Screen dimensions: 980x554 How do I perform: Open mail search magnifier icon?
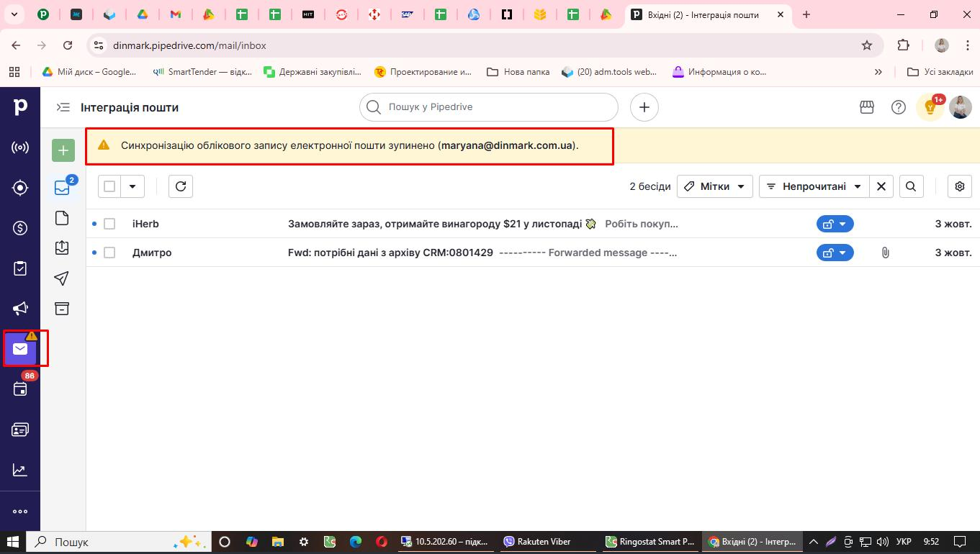click(911, 186)
